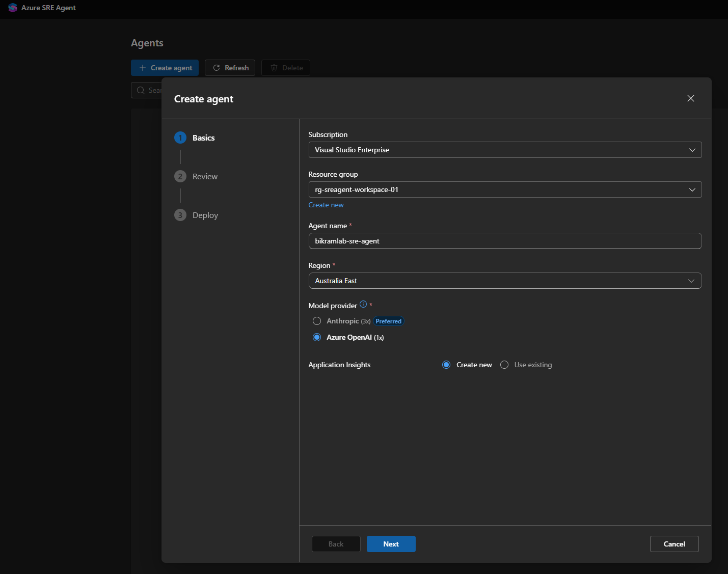The height and width of the screenshot is (574, 728).
Task: Go to the Review step
Action: [196, 176]
